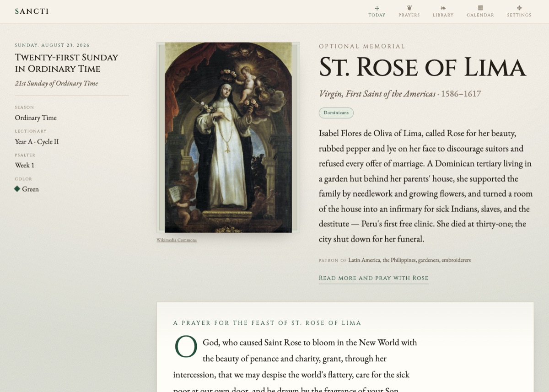Click the Library leaf icon
The image size is (549, 392).
pos(443,8)
